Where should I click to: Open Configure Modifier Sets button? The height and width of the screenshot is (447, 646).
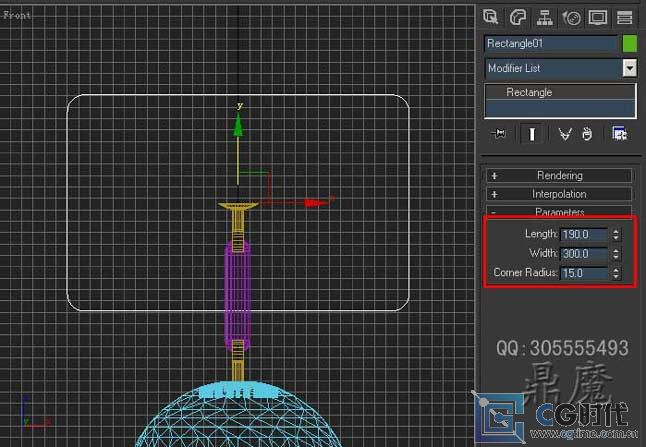tap(620, 133)
